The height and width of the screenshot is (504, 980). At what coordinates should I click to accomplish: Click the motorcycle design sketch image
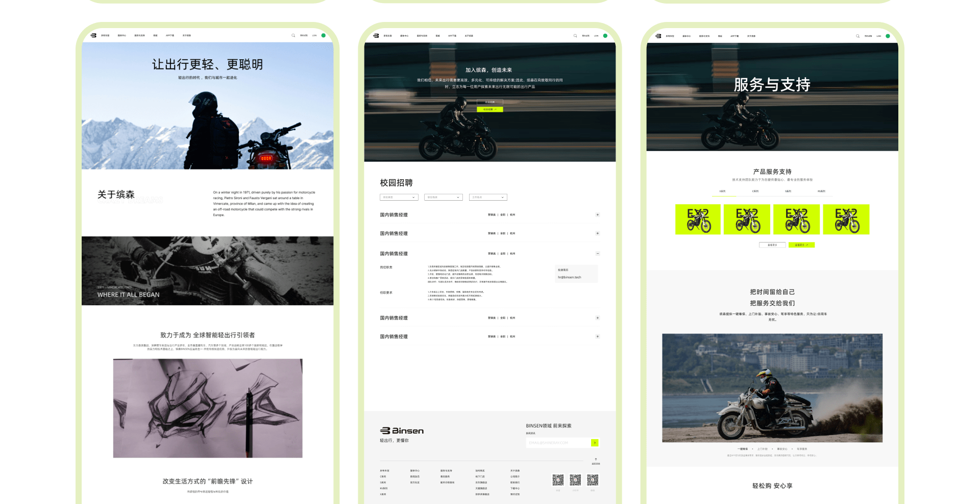point(208,409)
